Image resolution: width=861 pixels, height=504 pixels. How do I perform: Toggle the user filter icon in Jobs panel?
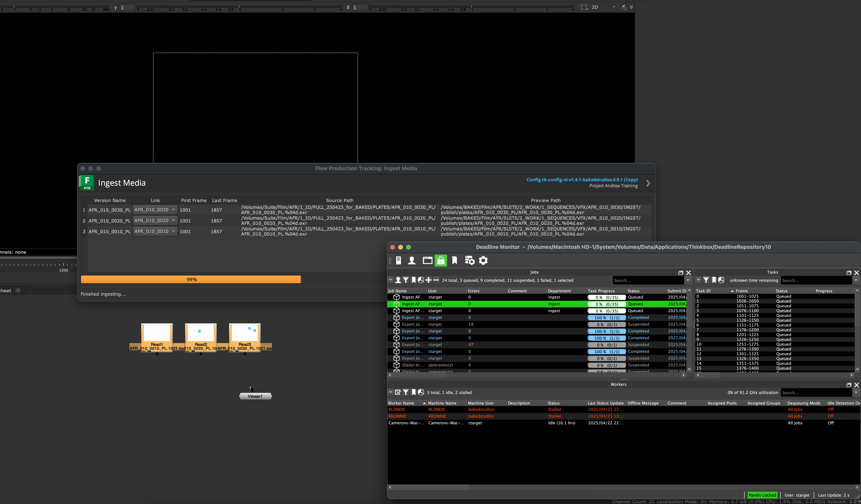[398, 280]
